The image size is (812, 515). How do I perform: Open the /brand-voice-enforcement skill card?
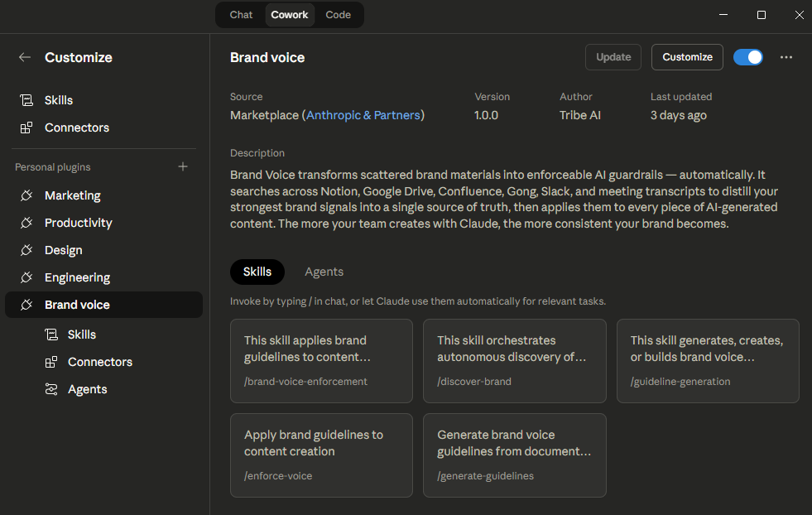point(321,361)
